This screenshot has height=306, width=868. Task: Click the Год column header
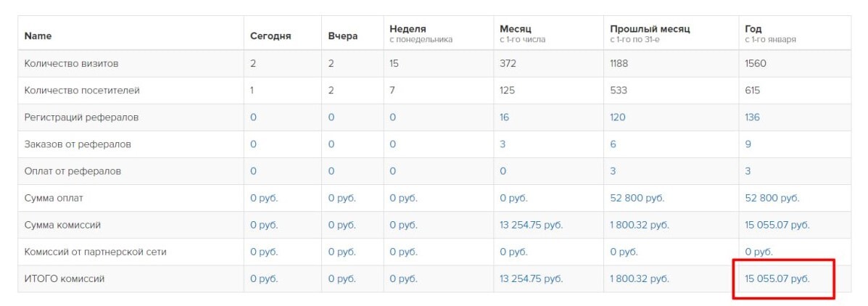click(753, 29)
